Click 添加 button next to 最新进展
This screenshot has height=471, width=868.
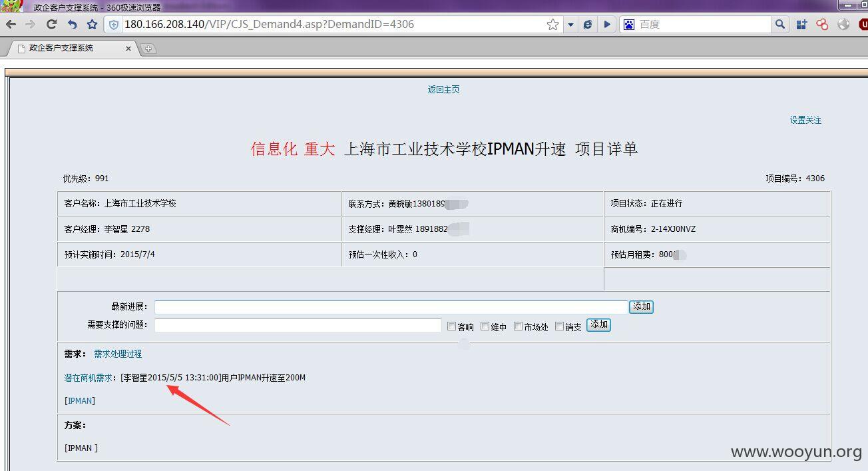coord(642,307)
